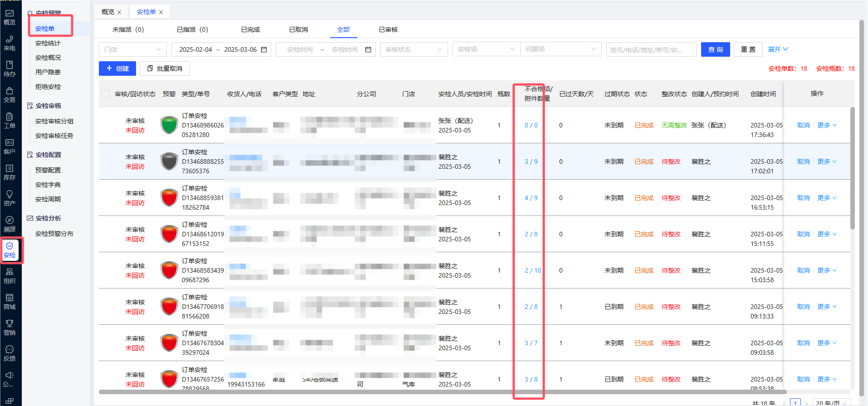
Task: Toggle the select-all checkbox in table header
Action: point(106,94)
